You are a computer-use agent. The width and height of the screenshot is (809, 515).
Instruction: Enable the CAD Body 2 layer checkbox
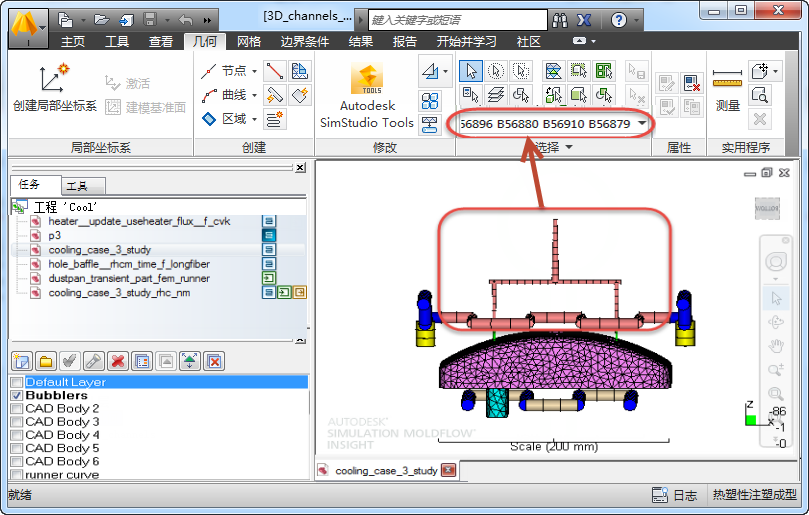coord(17,409)
